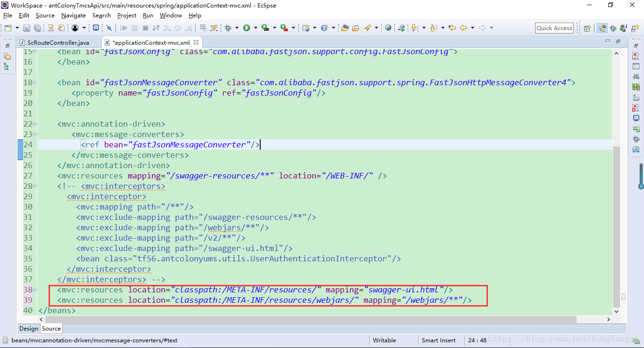The width and height of the screenshot is (644, 348).
Task: Click the Writable status entry
Action: [x=384, y=340]
